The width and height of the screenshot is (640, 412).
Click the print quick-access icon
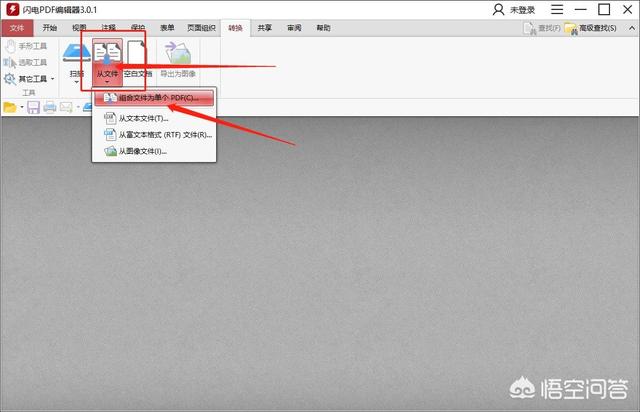click(50, 107)
